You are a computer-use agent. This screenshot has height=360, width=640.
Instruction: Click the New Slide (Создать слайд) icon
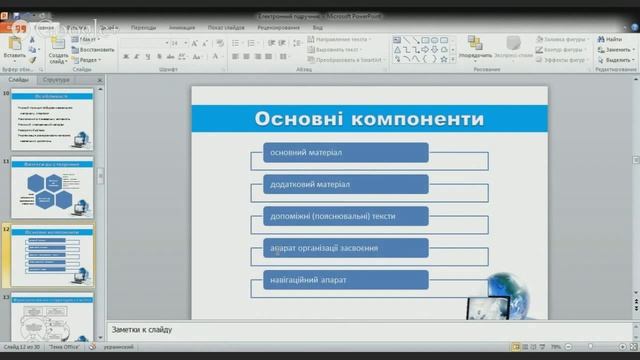[x=58, y=43]
